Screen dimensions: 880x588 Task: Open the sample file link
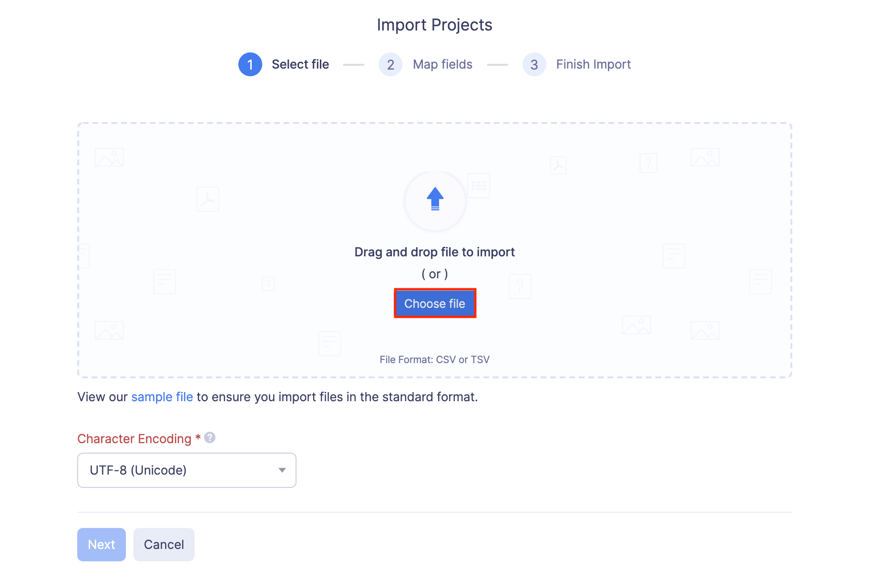coord(162,396)
